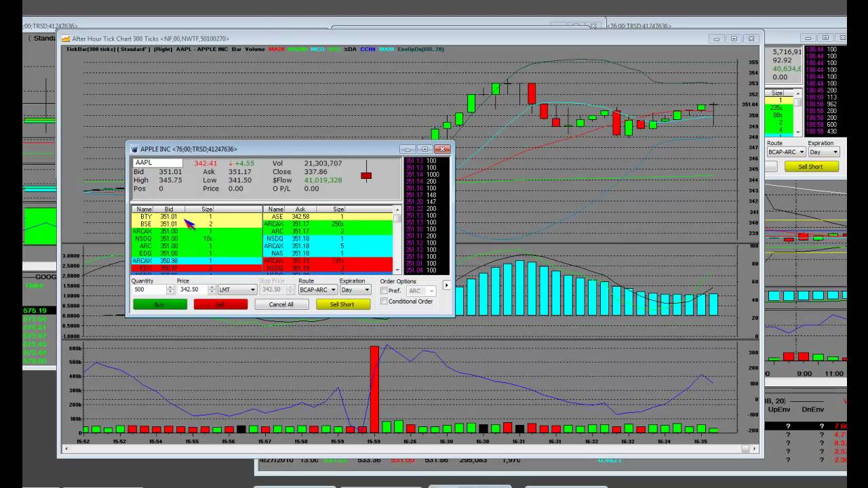The width and height of the screenshot is (868, 488).
Task: Close the After Hour Tick Chart window
Action: 751,39
